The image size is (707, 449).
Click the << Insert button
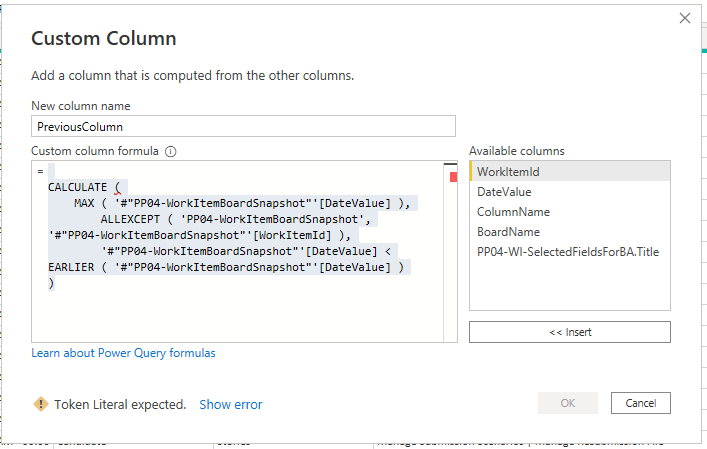[x=569, y=332]
